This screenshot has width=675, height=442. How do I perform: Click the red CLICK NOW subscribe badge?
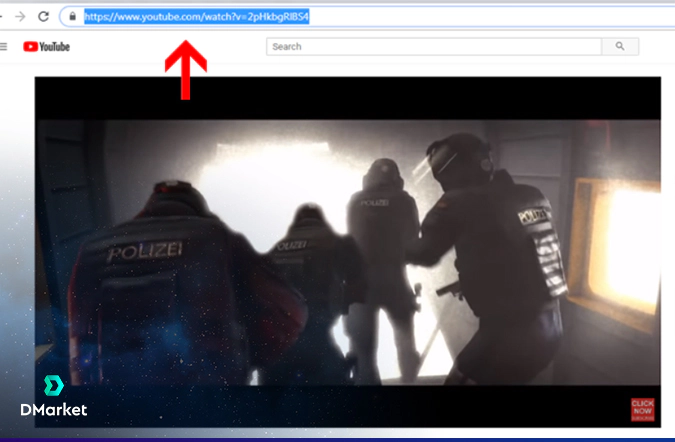[x=642, y=409]
